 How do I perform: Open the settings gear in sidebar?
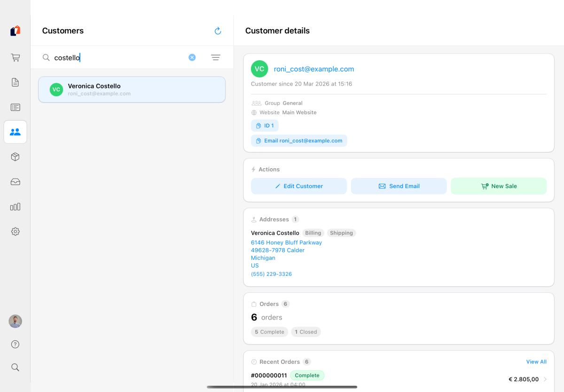coord(15,232)
